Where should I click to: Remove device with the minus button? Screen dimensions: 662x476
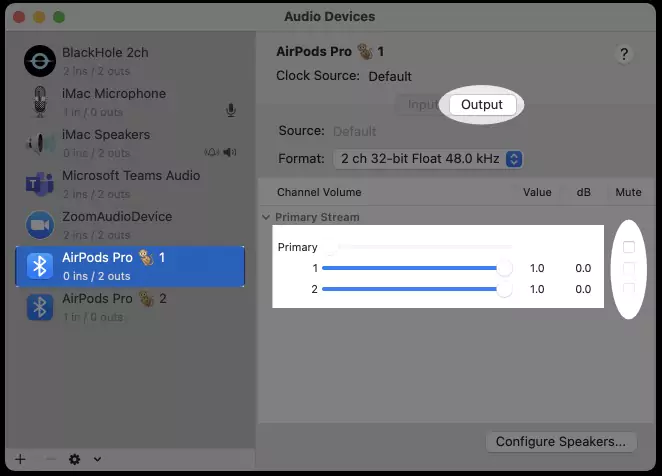(x=51, y=459)
